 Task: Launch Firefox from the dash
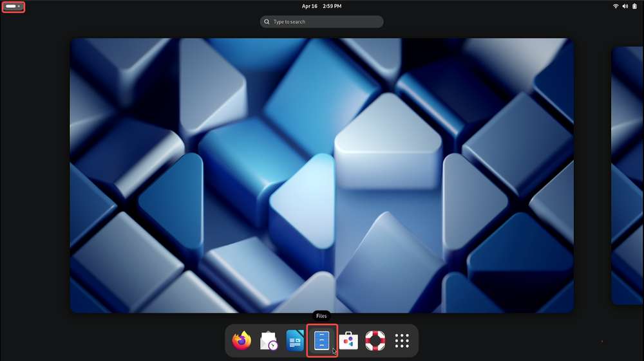click(241, 340)
